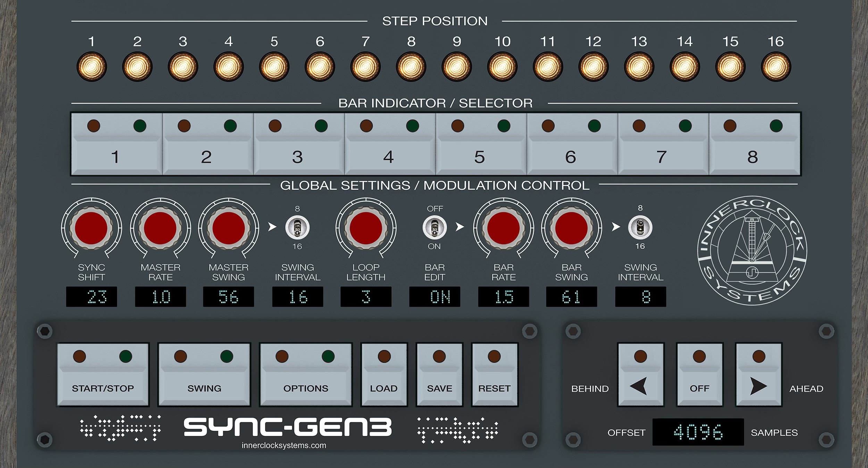Flip the master Swing Interval 8/16 switch
This screenshot has width=868, height=468.
(x=297, y=228)
